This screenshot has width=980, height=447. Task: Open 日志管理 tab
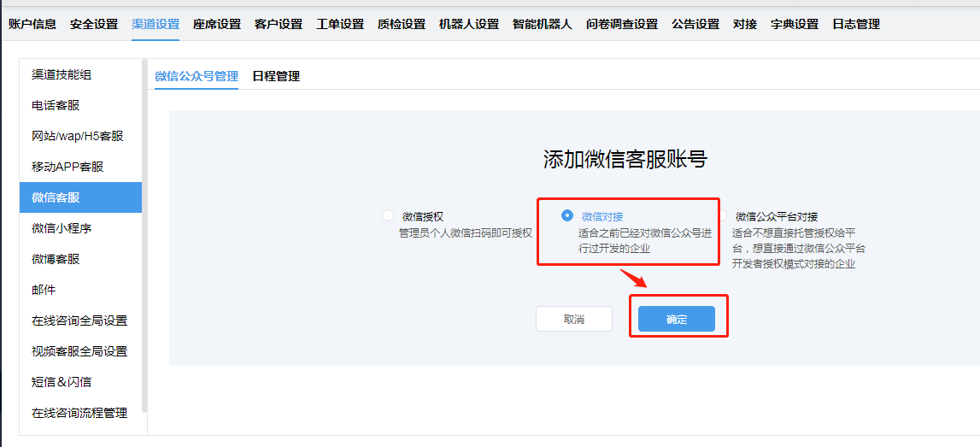[856, 25]
